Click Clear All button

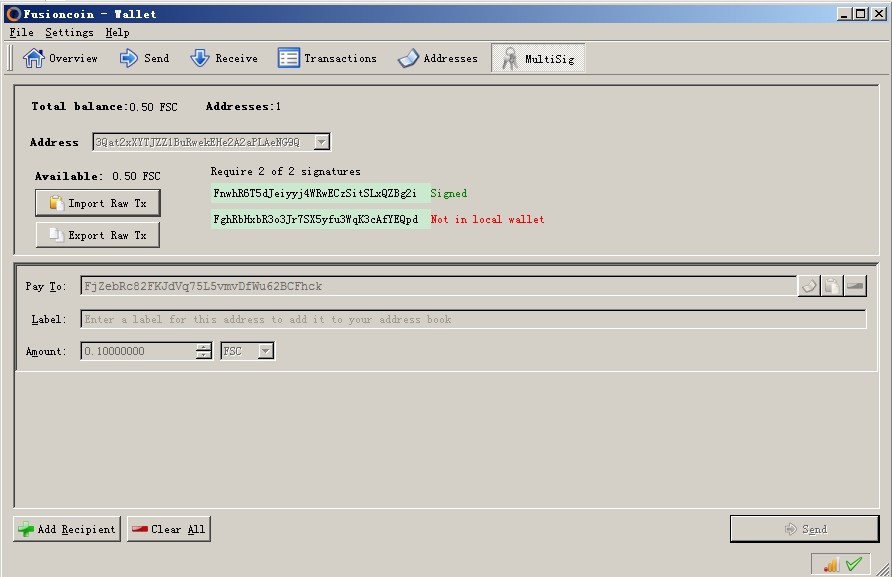click(169, 529)
